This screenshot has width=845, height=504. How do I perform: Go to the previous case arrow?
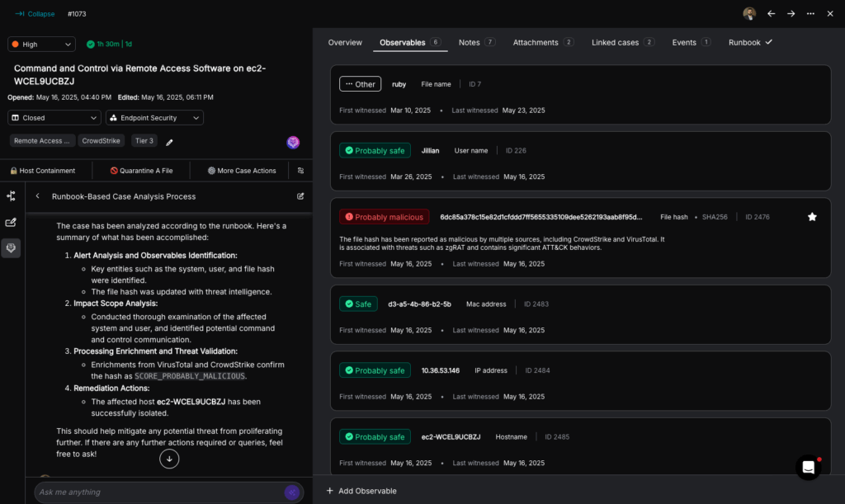pyautogui.click(x=771, y=14)
